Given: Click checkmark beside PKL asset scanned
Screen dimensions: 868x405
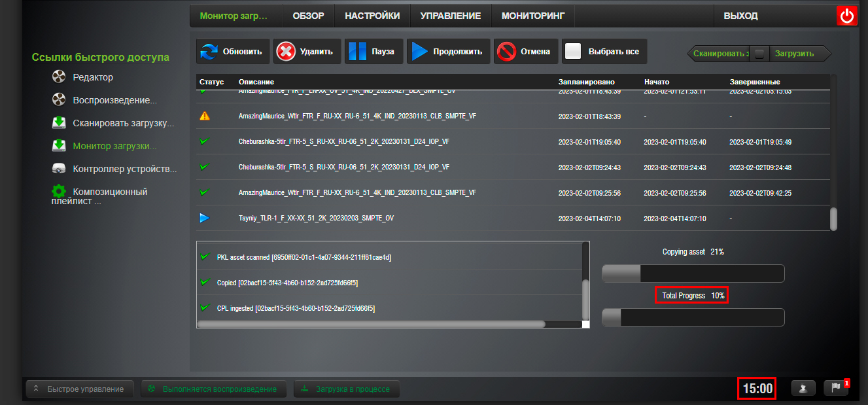Looking at the screenshot, I should click(x=205, y=256).
